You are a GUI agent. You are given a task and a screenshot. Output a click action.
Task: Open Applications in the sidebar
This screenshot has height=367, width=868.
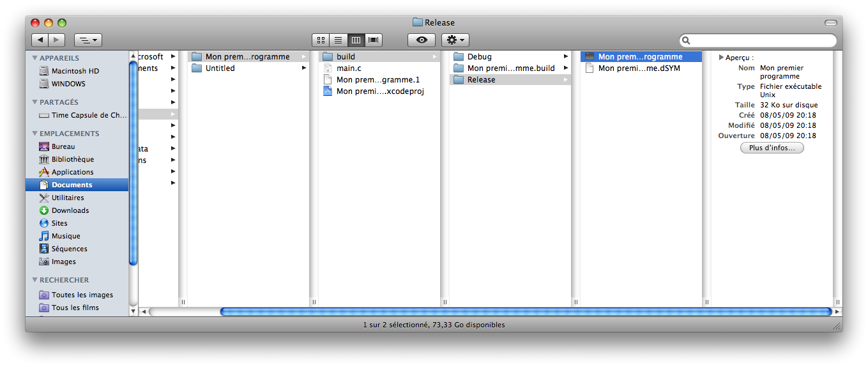(77, 172)
